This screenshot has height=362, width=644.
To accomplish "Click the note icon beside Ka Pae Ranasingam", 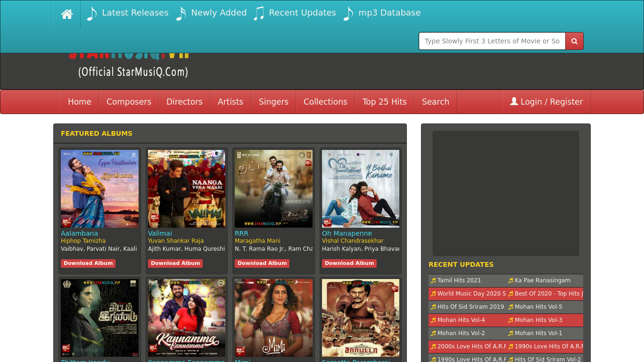I will click(511, 280).
